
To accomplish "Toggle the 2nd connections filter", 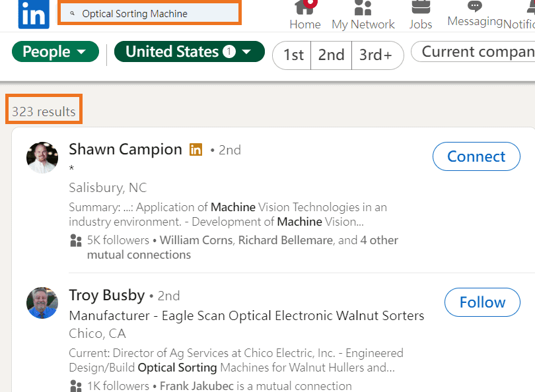I will pos(332,55).
